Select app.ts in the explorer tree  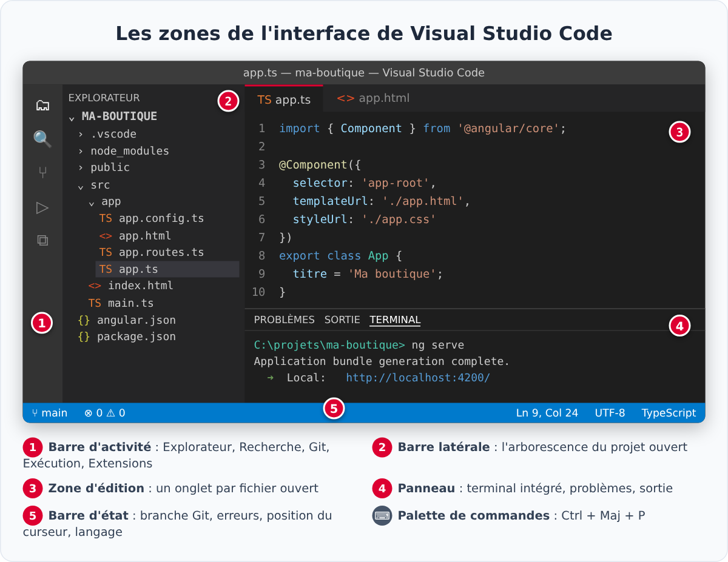click(x=167, y=269)
